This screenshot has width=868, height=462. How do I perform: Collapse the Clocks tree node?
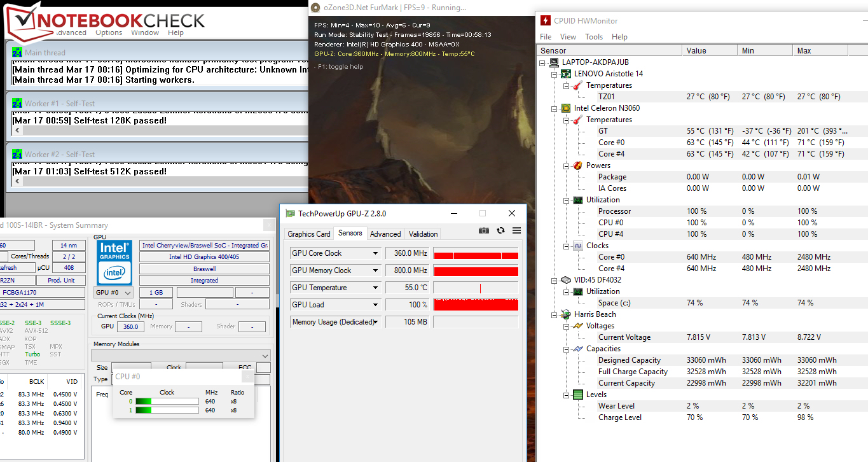coord(565,246)
